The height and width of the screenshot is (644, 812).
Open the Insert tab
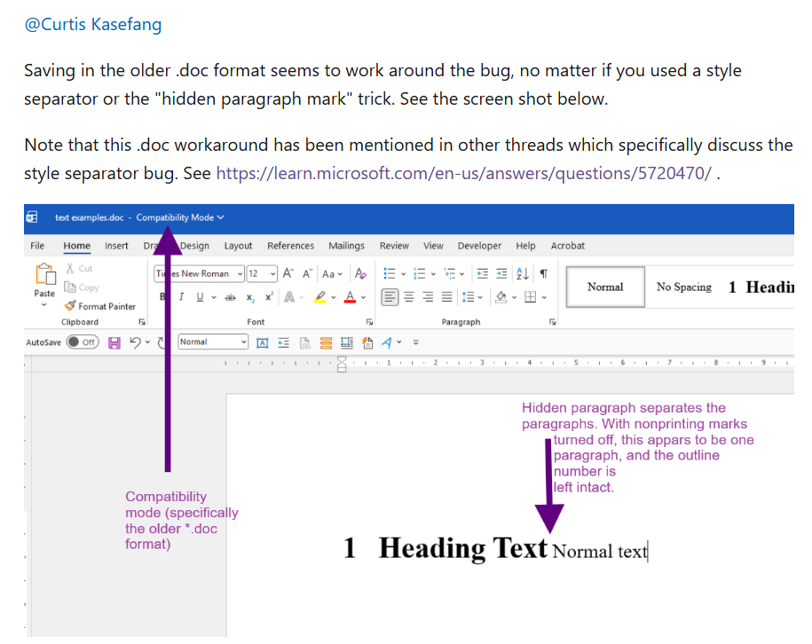tap(116, 246)
